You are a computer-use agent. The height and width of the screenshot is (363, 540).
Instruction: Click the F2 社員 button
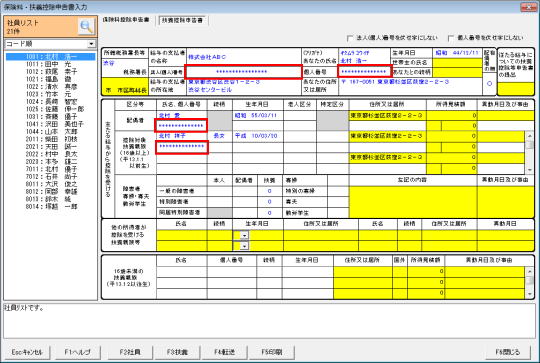(x=130, y=352)
